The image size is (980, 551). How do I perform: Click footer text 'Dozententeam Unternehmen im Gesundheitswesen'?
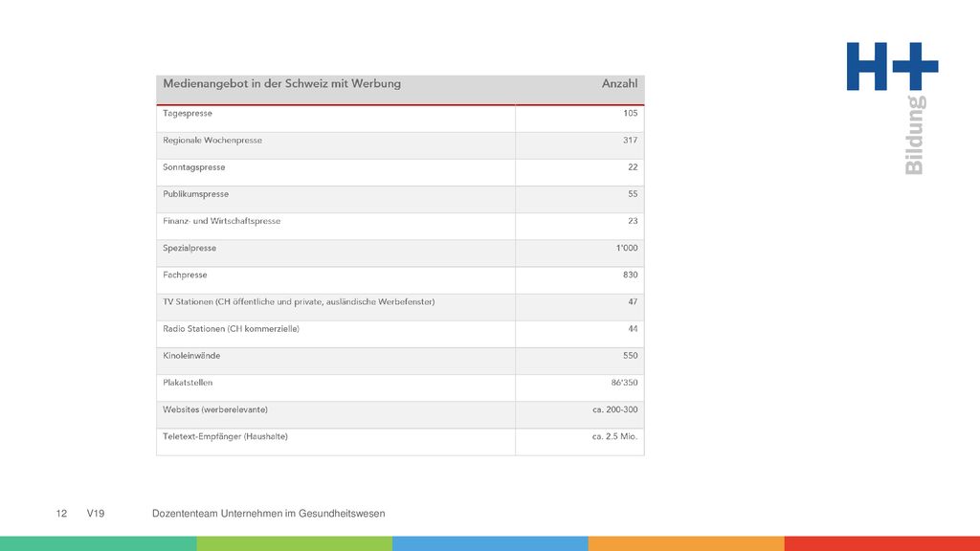pos(268,514)
